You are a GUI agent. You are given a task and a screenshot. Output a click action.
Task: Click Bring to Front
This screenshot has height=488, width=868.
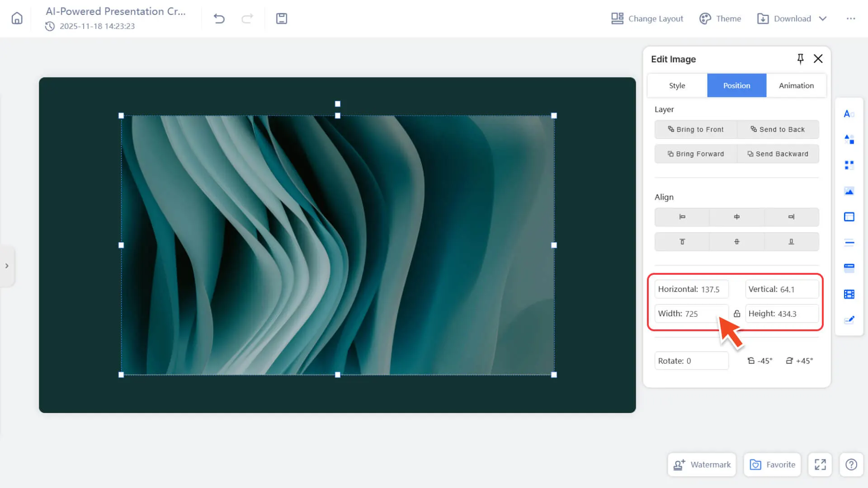click(696, 129)
